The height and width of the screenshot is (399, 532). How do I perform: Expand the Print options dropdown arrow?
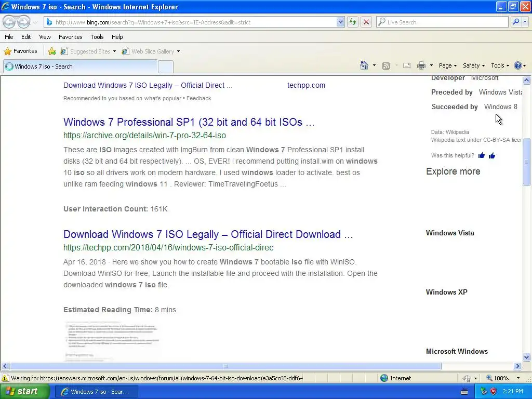point(431,65)
